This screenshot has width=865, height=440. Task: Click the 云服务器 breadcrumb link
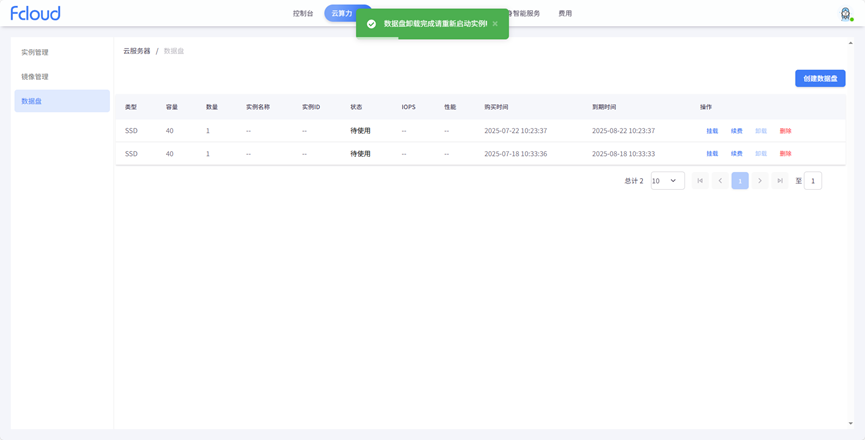pos(137,51)
